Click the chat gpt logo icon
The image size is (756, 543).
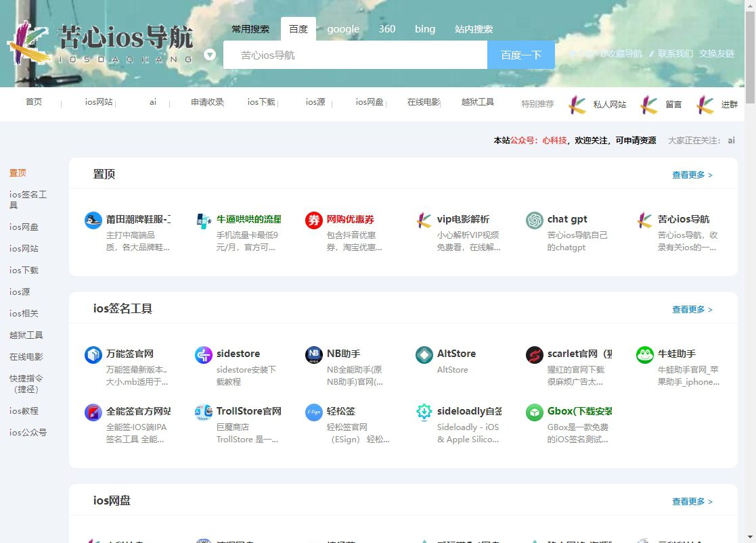(x=535, y=220)
